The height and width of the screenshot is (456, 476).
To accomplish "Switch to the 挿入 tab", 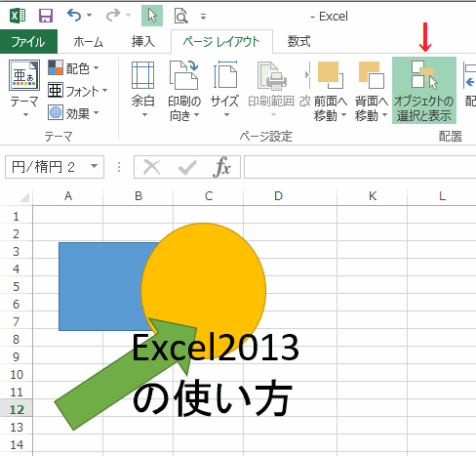I will click(142, 42).
